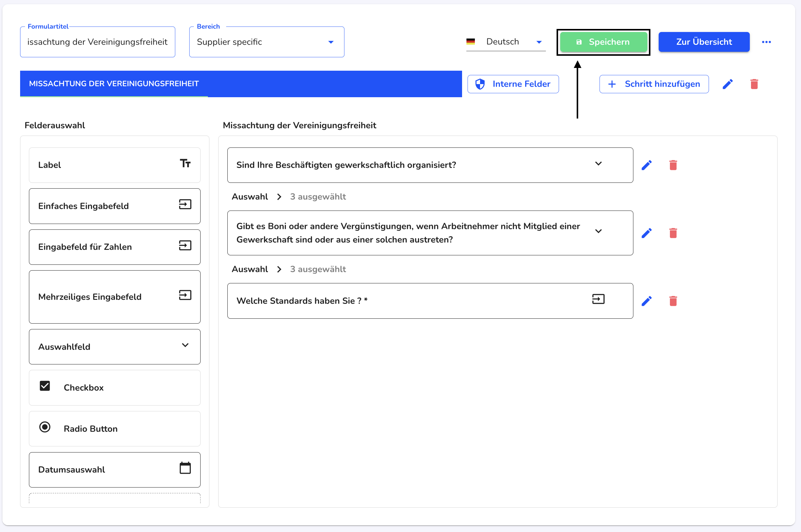Click the Speichern save button
Viewport: 801px width, 532px height.
pos(603,42)
